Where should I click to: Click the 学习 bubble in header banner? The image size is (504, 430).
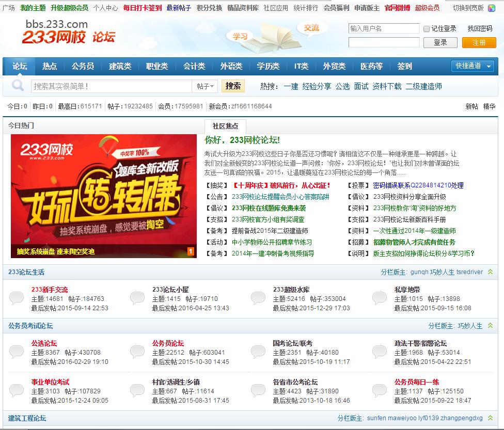pyautogui.click(x=240, y=36)
